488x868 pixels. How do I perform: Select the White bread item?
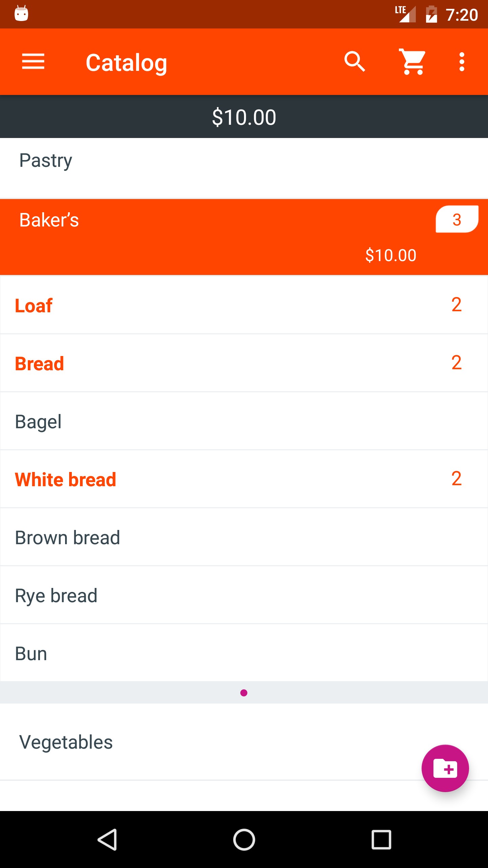(x=244, y=479)
